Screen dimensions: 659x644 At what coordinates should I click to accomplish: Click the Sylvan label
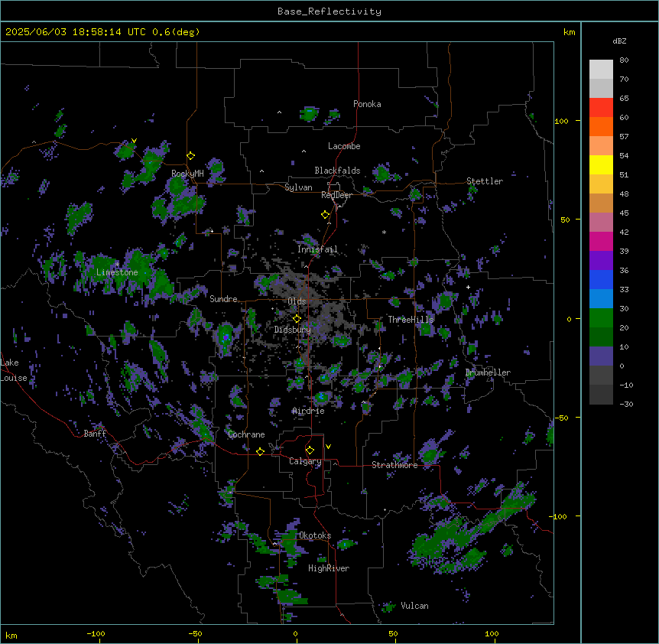coord(298,187)
